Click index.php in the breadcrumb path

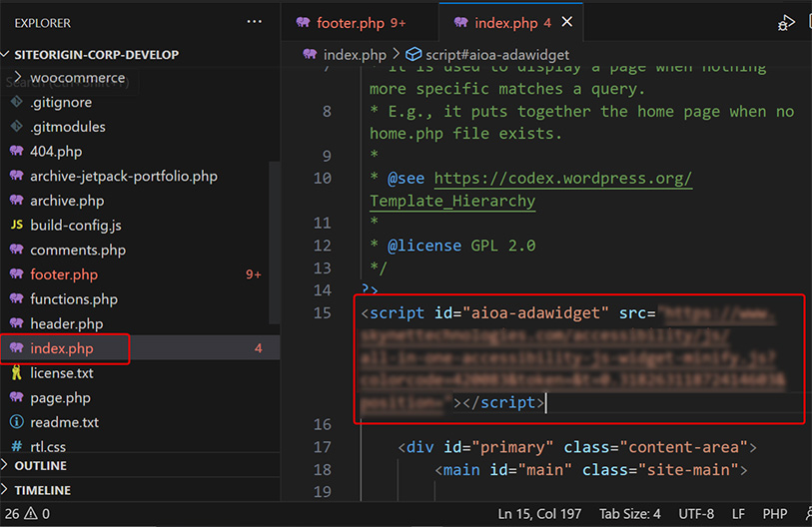(x=355, y=55)
